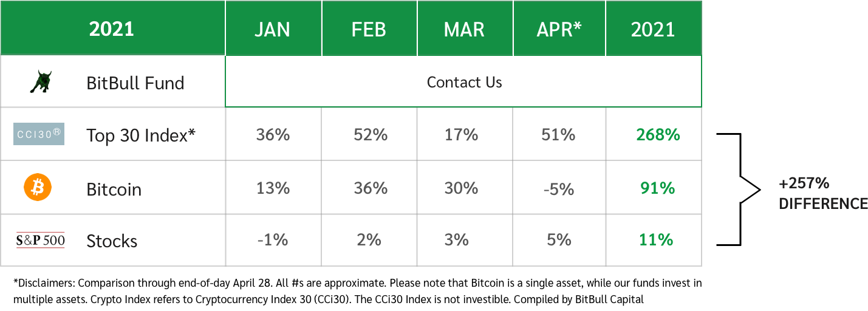Click the S&P 500 logo

pos(40,241)
